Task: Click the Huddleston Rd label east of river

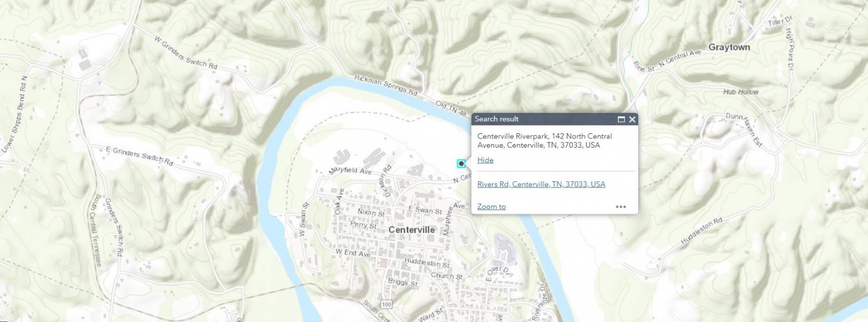Action: tap(702, 231)
